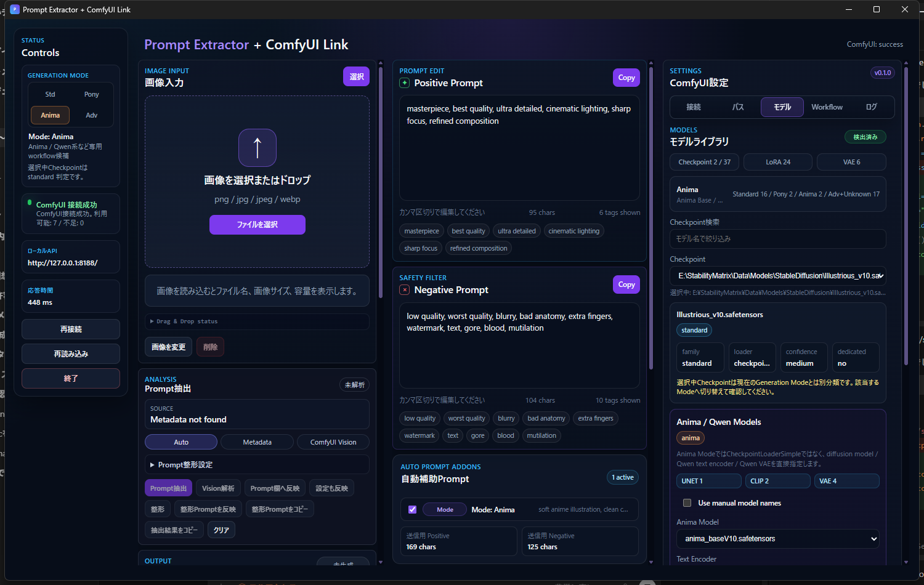Click the 削除 button
This screenshot has width=924, height=585.
tap(211, 347)
